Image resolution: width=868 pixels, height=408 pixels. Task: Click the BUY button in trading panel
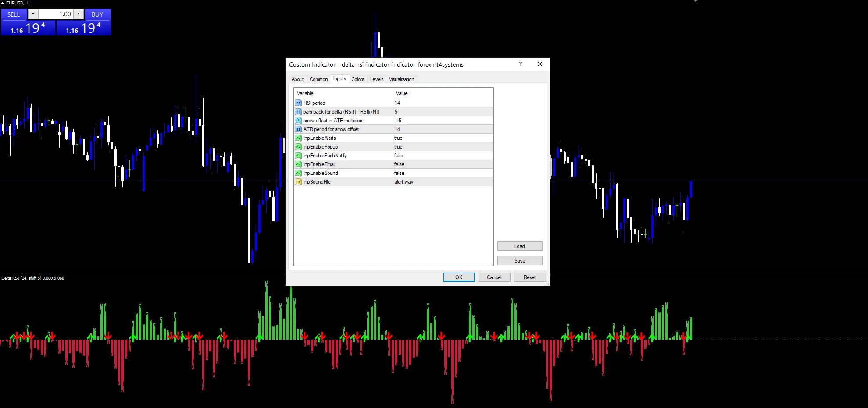pos(97,14)
